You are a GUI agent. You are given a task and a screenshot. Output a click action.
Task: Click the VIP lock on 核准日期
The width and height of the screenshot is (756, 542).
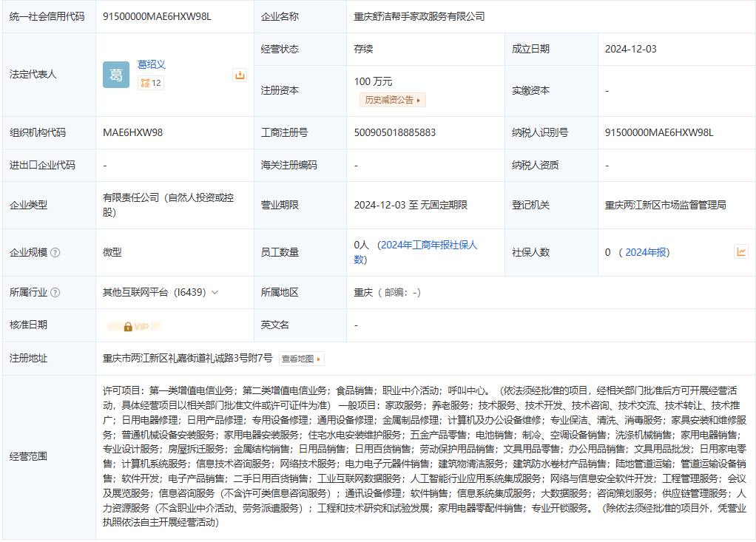click(x=135, y=327)
